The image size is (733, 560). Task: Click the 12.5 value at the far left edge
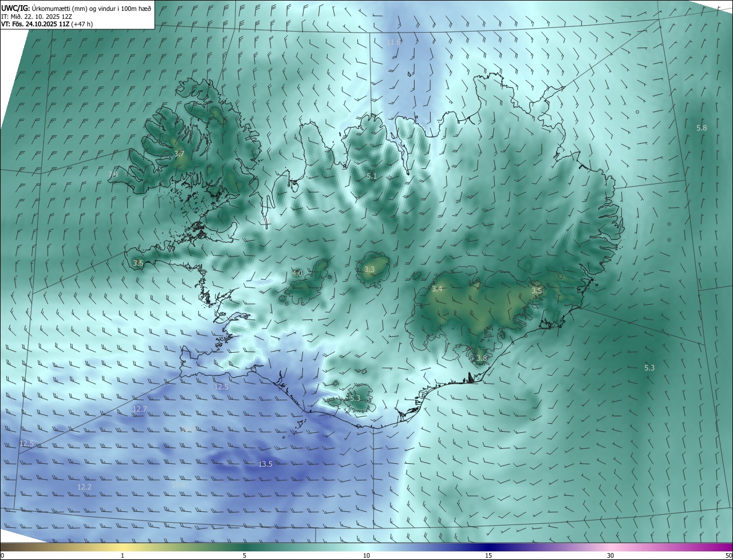click(27, 444)
